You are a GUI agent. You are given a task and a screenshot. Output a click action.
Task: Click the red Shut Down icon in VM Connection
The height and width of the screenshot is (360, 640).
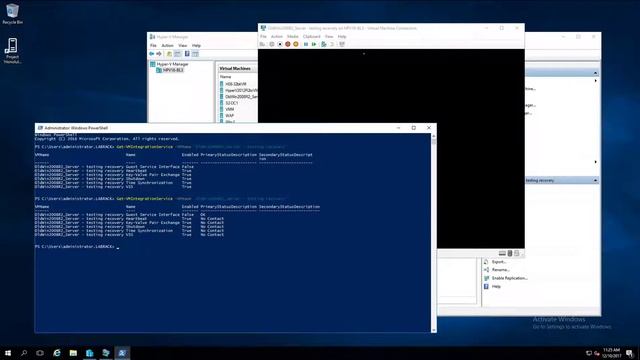[288, 44]
